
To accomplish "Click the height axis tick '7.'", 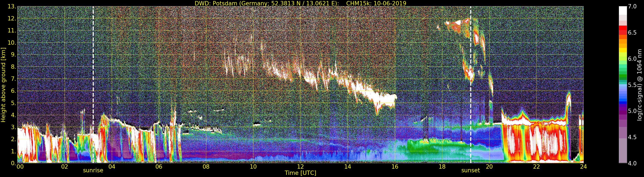I will pos(13,79).
